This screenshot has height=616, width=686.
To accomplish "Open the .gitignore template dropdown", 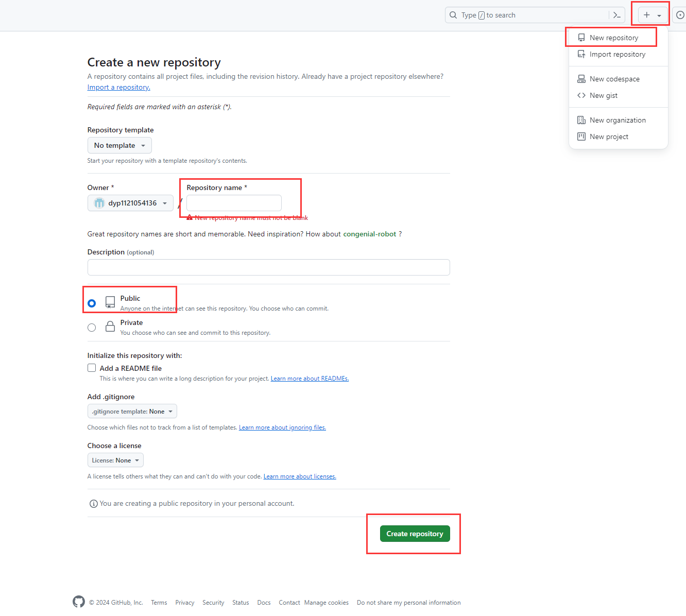I will click(x=132, y=411).
